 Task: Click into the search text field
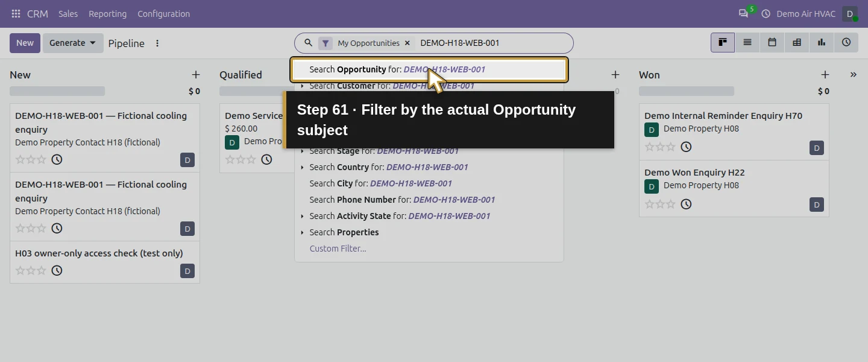click(x=491, y=43)
